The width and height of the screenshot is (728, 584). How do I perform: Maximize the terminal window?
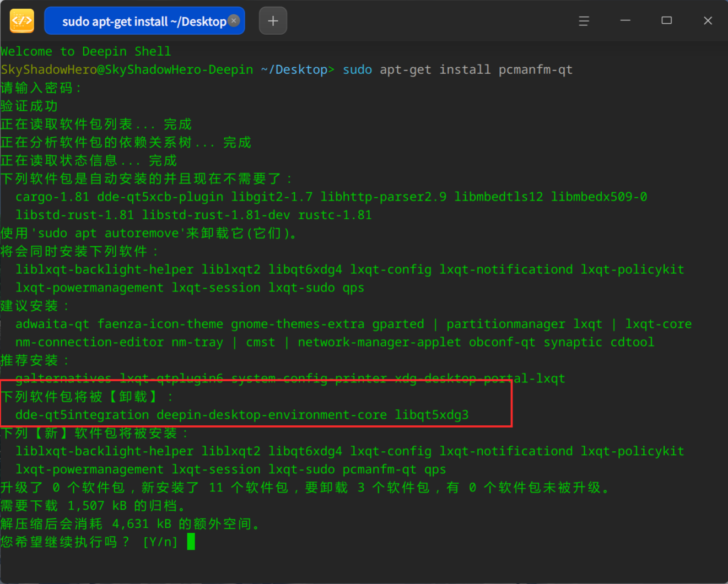pos(666,20)
